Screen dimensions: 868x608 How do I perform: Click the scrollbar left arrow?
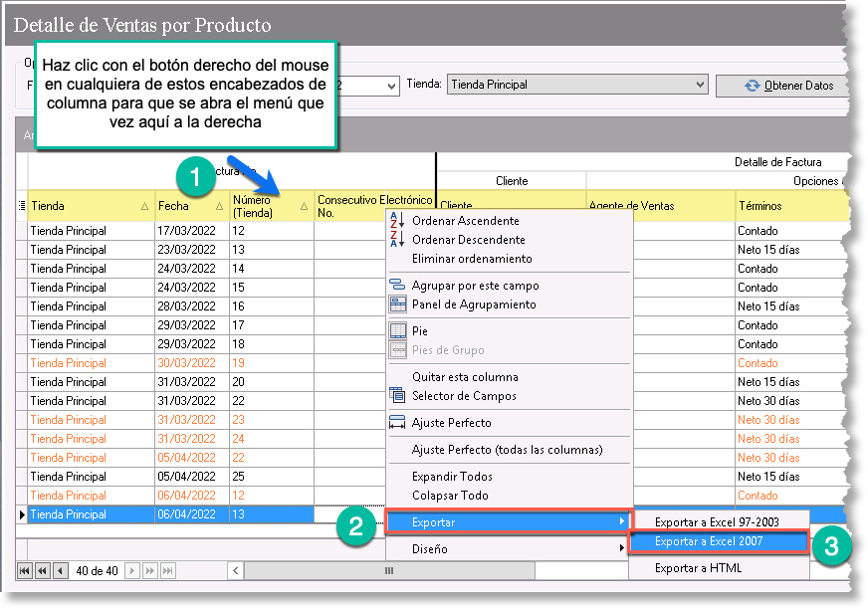point(235,570)
